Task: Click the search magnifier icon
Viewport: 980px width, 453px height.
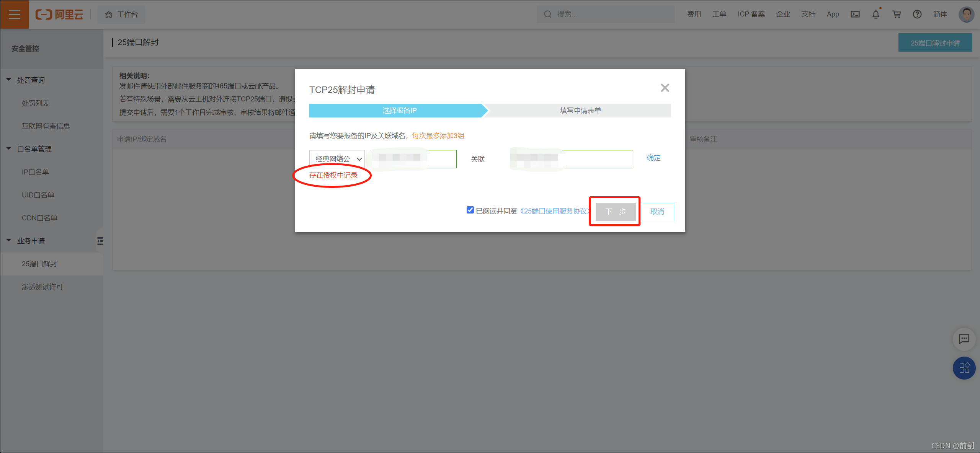Action: 548,14
